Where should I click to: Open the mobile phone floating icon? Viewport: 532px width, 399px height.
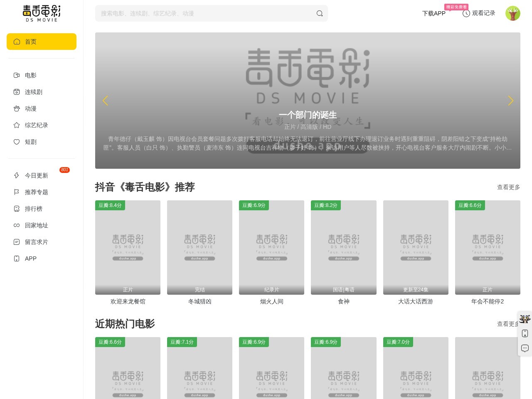pyautogui.click(x=525, y=333)
